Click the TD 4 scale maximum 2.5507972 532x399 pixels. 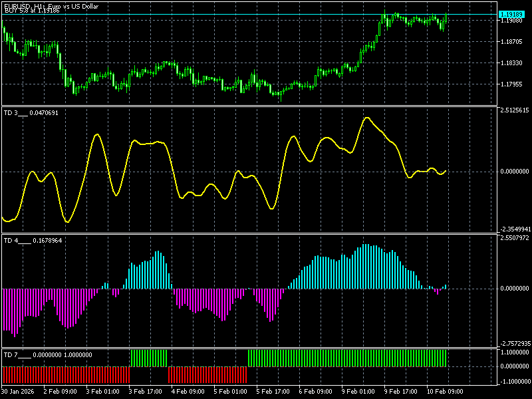coord(515,238)
